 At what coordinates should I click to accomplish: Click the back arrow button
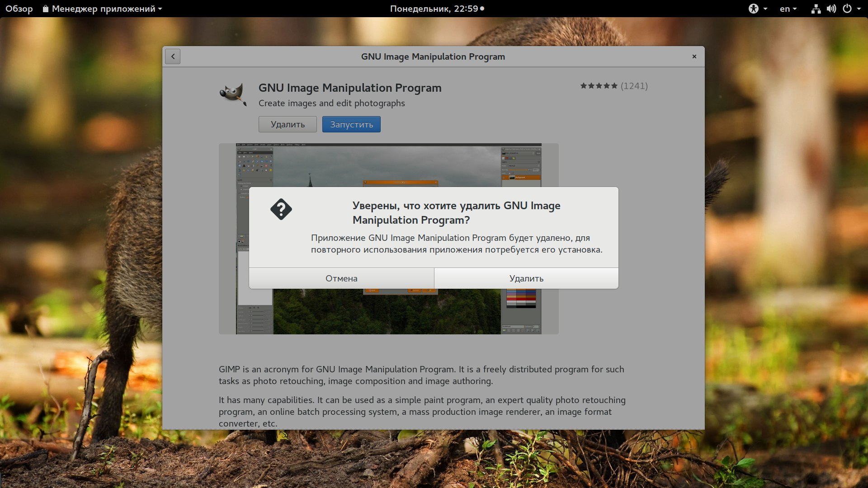coord(173,56)
